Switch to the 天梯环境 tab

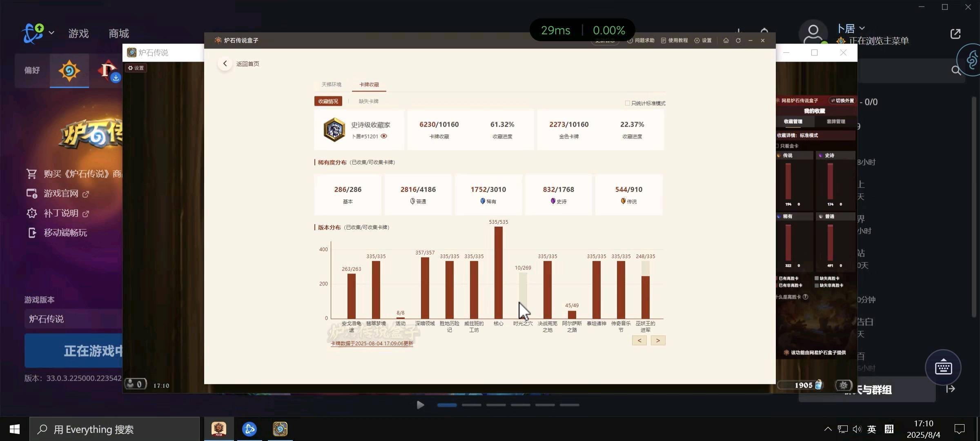[331, 85]
